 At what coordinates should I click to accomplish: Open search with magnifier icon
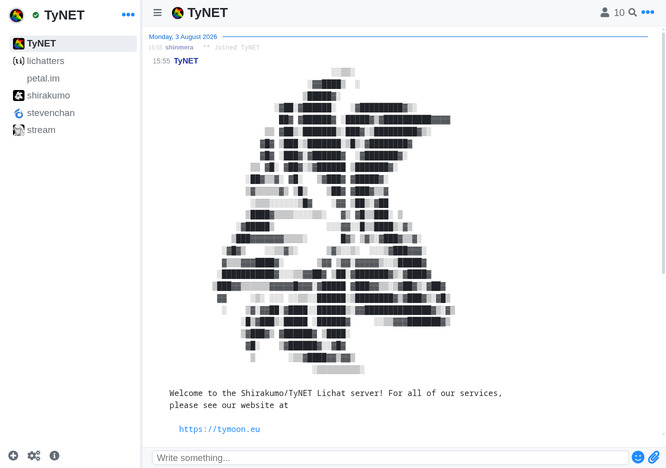tap(632, 13)
